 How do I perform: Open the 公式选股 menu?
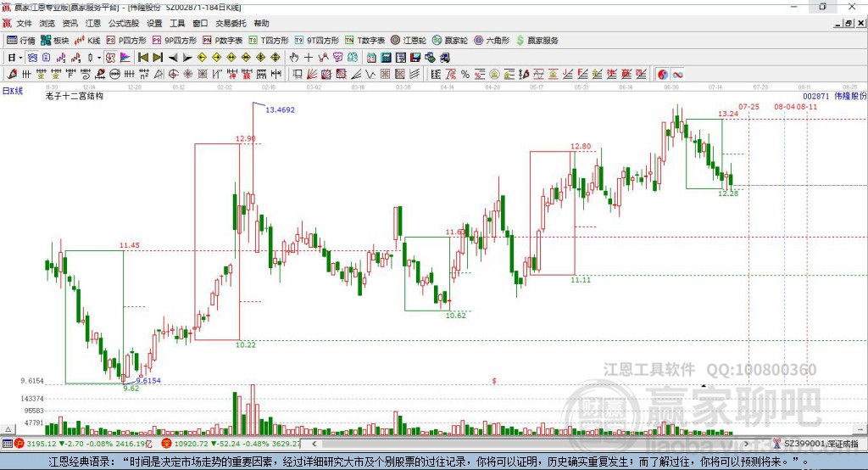[x=124, y=23]
